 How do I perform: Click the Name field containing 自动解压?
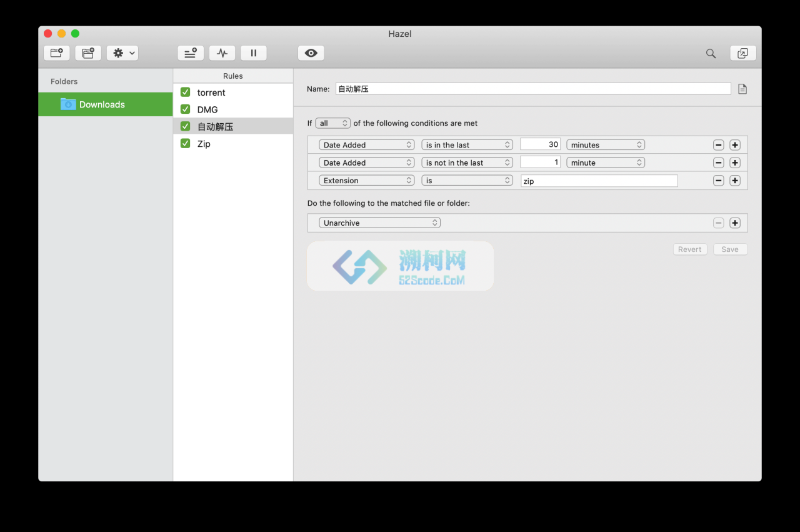[533, 89]
